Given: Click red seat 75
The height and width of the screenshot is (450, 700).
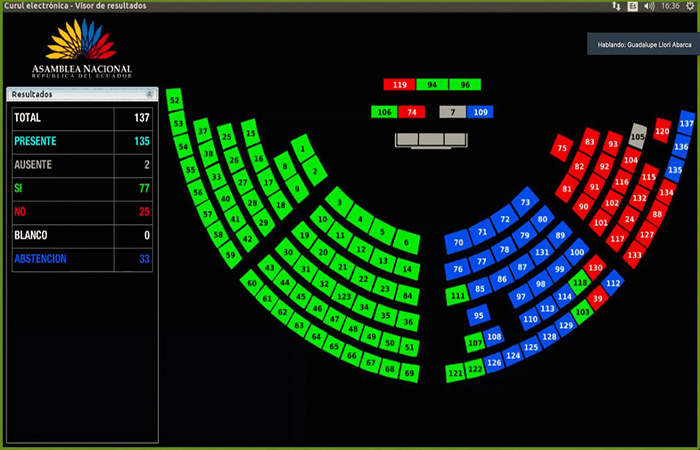Looking at the screenshot, I should (x=562, y=148).
